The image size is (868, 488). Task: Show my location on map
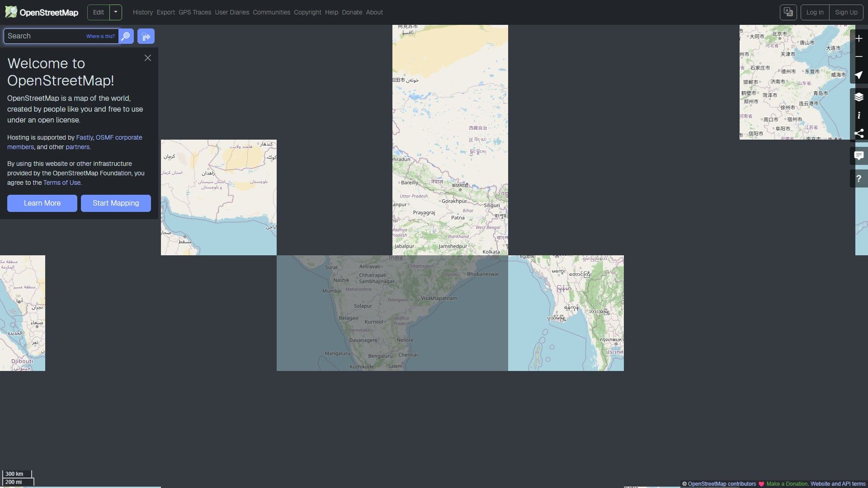coord(859,75)
